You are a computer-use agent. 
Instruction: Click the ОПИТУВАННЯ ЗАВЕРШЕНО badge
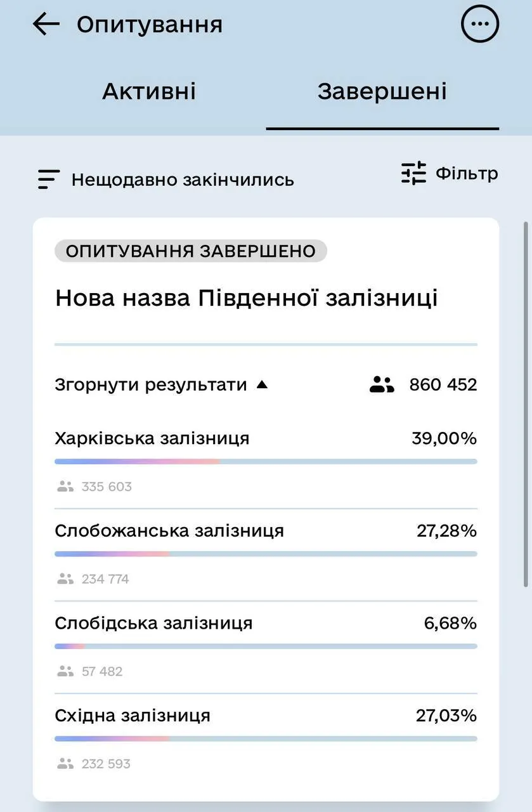[x=190, y=250]
